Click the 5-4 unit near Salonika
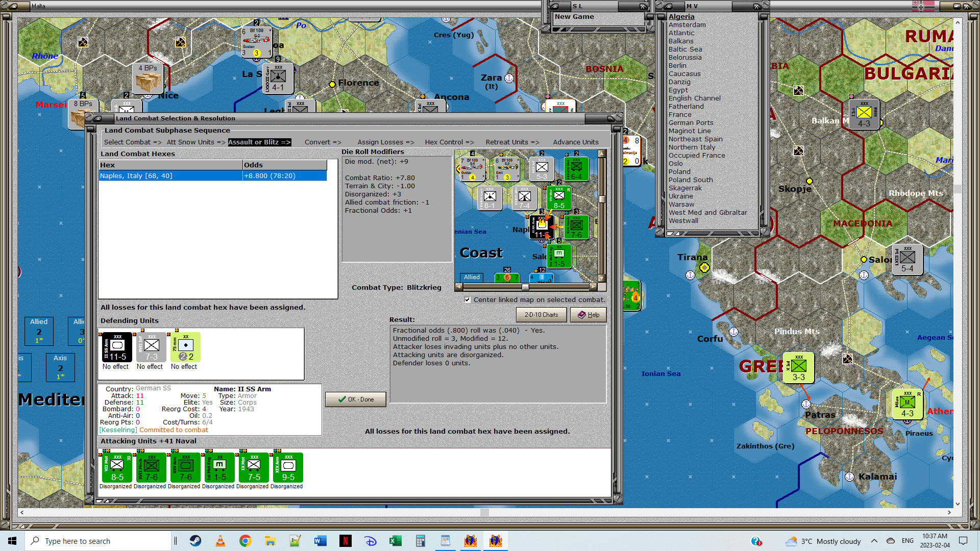 click(x=907, y=260)
